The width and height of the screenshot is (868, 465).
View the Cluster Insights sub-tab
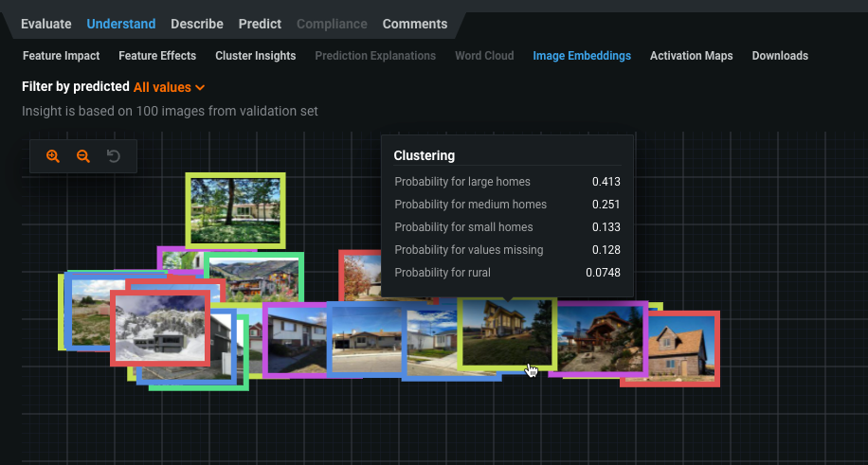[x=255, y=56]
